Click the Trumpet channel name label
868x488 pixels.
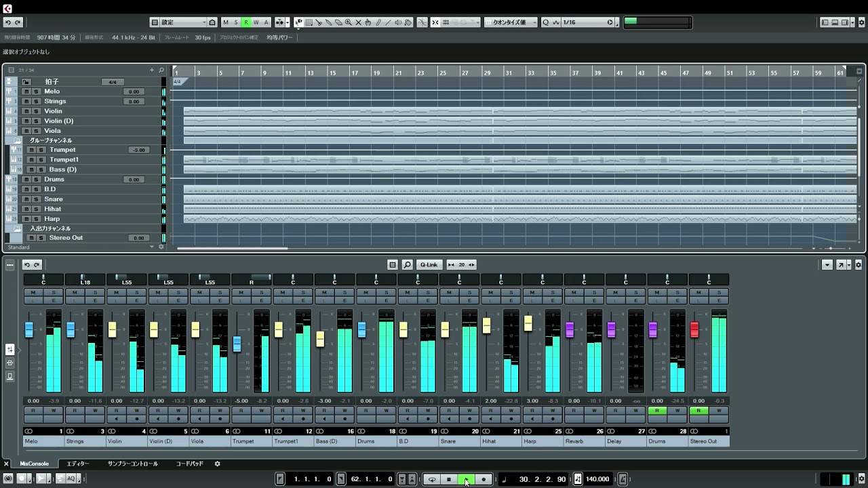click(252, 441)
